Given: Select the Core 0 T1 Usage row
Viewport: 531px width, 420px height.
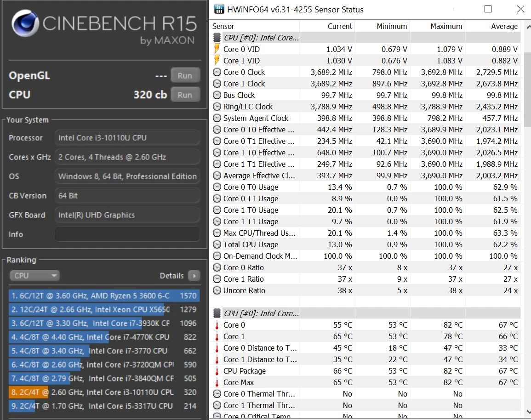Looking at the screenshot, I should [365, 199].
